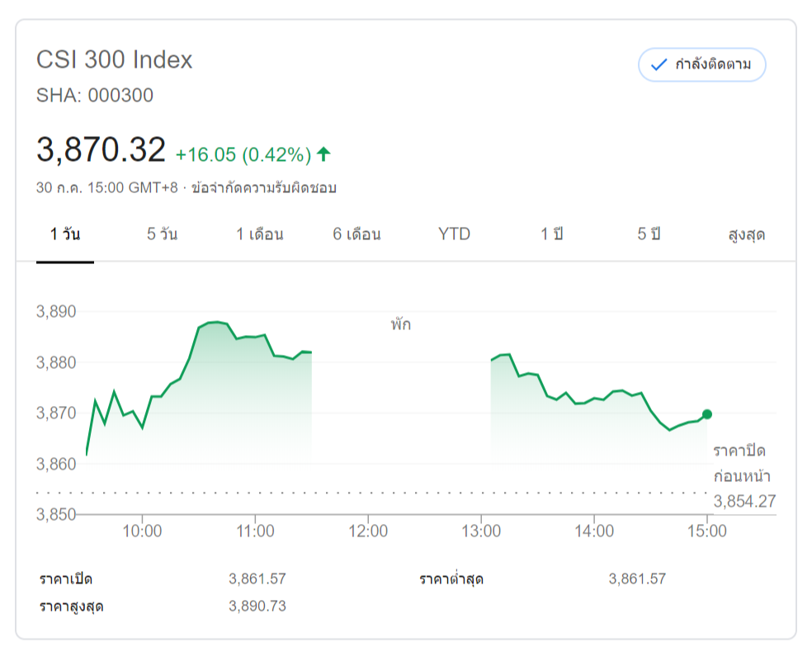Click the 12:00 time axis label
This screenshot has height=647, width=812.
[x=368, y=531]
